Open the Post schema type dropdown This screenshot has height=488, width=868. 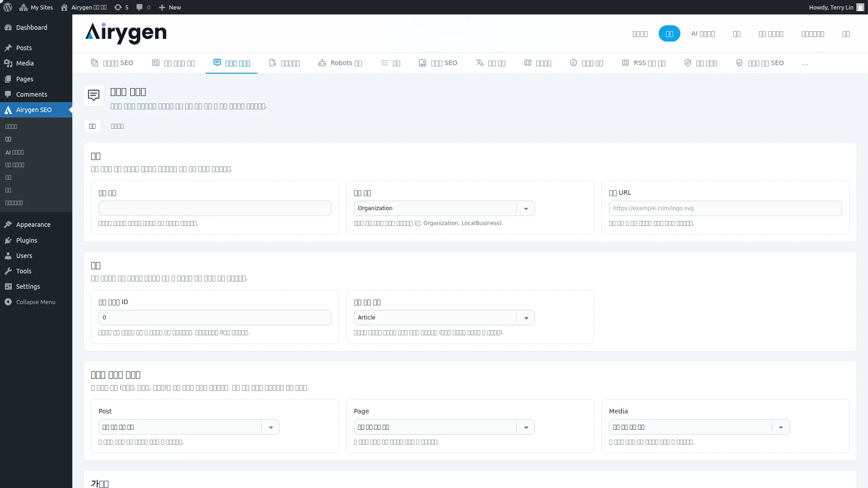pos(189,427)
